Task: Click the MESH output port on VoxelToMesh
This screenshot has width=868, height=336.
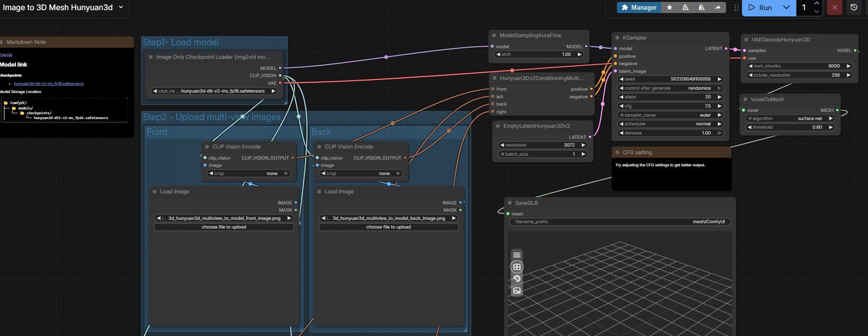Action: [838, 110]
